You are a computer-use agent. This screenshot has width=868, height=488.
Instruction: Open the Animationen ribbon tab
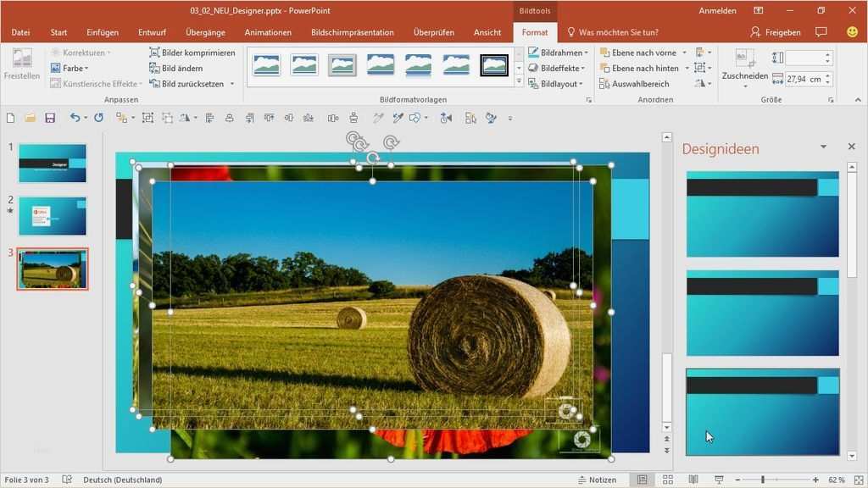pyautogui.click(x=268, y=32)
